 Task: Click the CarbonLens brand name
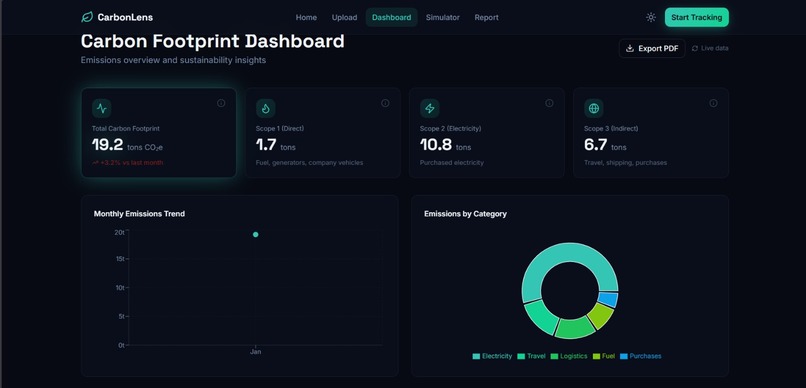[125, 17]
